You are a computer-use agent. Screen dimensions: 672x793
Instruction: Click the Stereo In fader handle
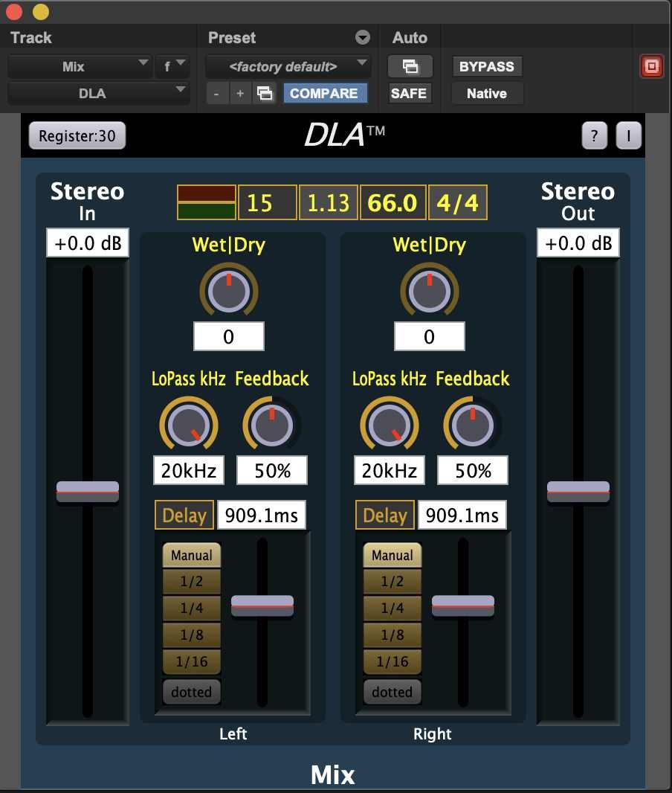coord(88,491)
